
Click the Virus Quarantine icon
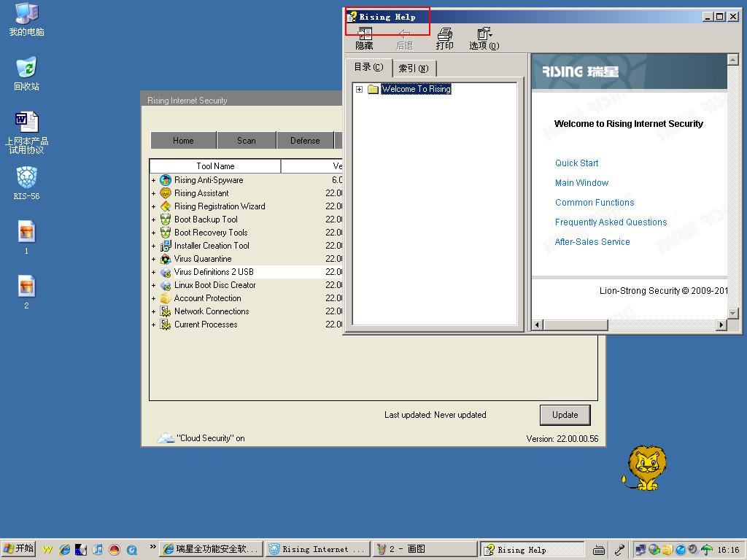pyautogui.click(x=166, y=259)
